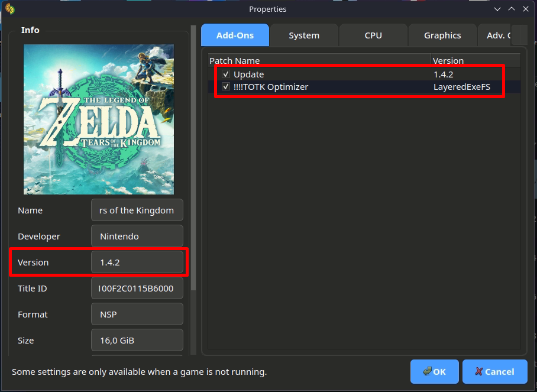
Task: Close the Properties dialog with X
Action: 526,9
